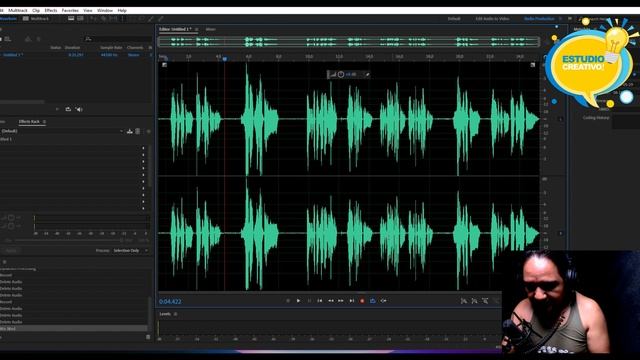Click the Pause button in transport
640x360 pixels.
tap(309, 301)
